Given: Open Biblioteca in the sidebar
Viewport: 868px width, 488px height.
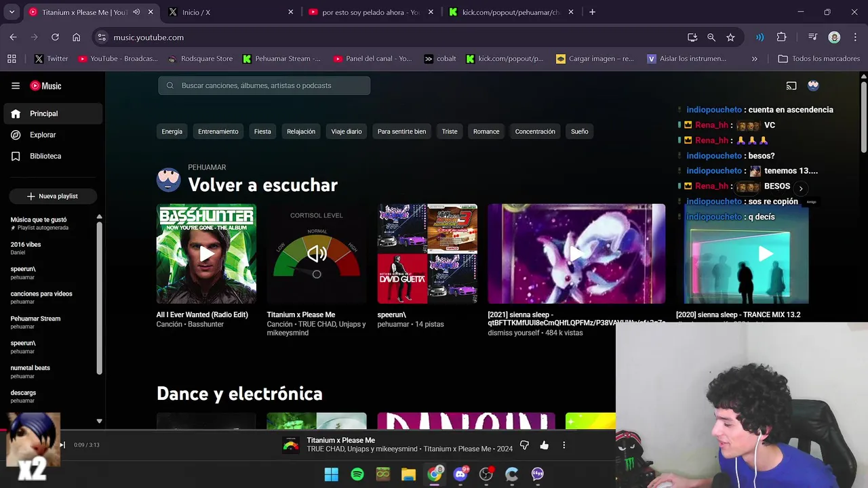Looking at the screenshot, I should pyautogui.click(x=53, y=156).
